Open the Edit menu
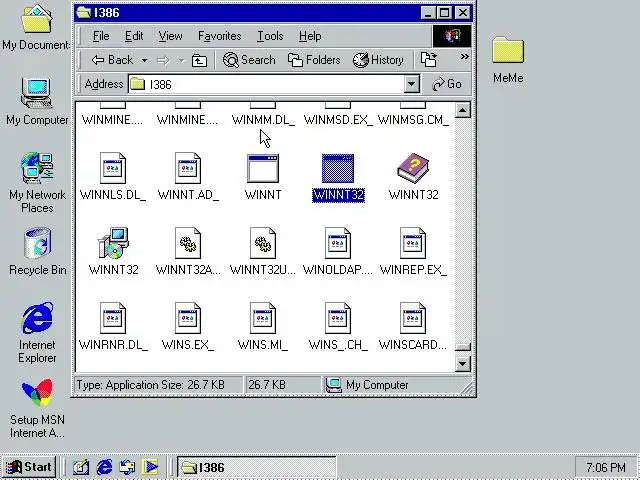640x480 pixels. click(x=134, y=36)
